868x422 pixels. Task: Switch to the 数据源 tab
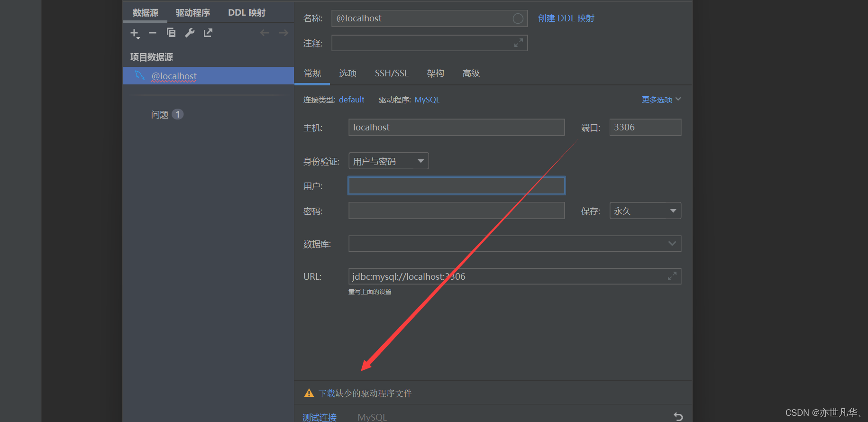point(146,13)
